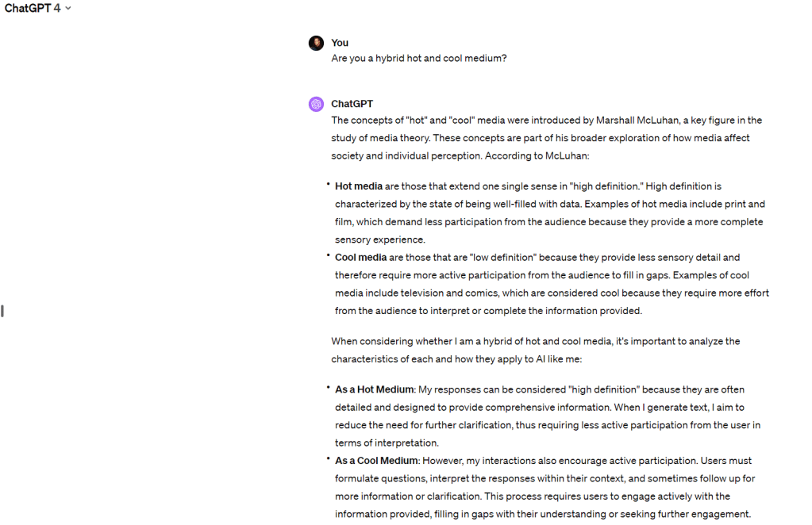Click the bullet dot before "As a Hot Medium"

point(328,387)
